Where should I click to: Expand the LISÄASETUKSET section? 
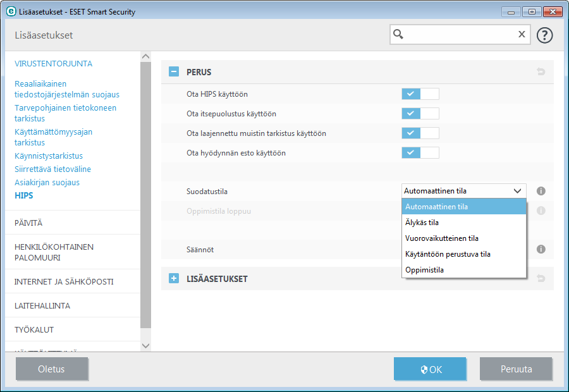[174, 278]
